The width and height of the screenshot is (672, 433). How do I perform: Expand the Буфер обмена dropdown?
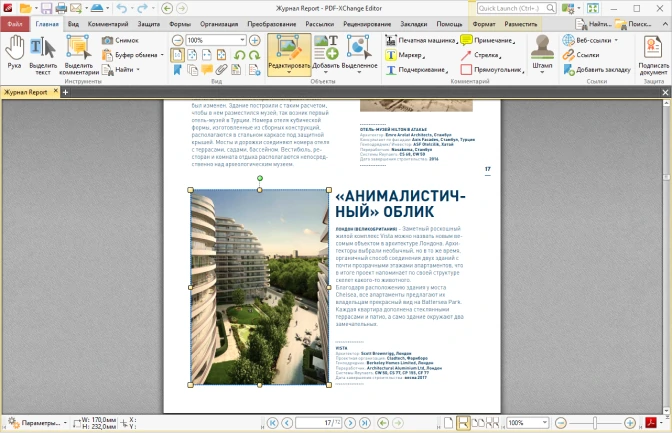(x=162, y=55)
